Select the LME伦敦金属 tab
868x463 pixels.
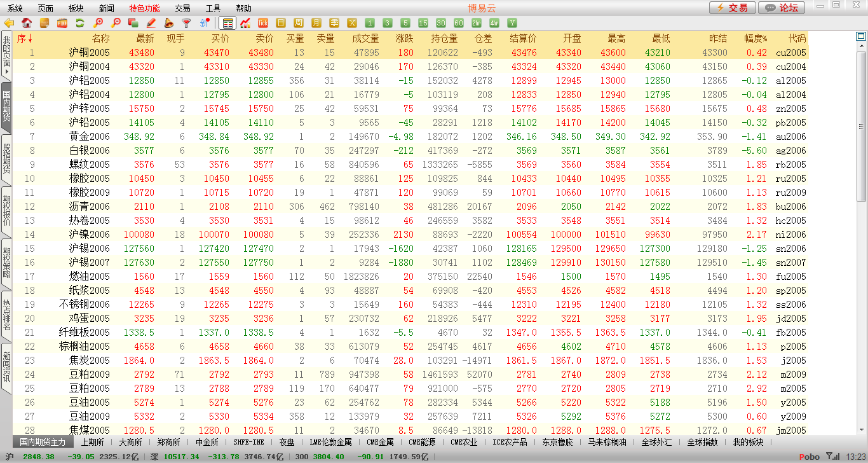(330, 442)
